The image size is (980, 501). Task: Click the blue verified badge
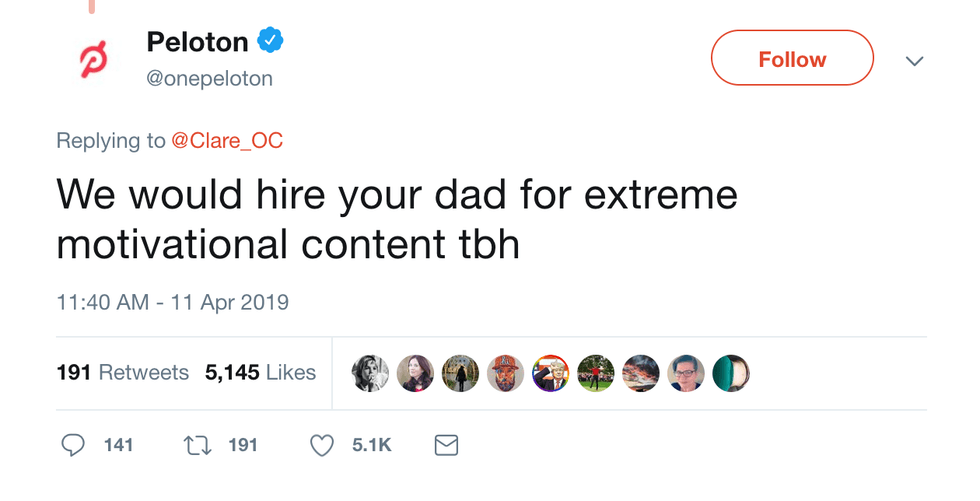tap(270, 41)
